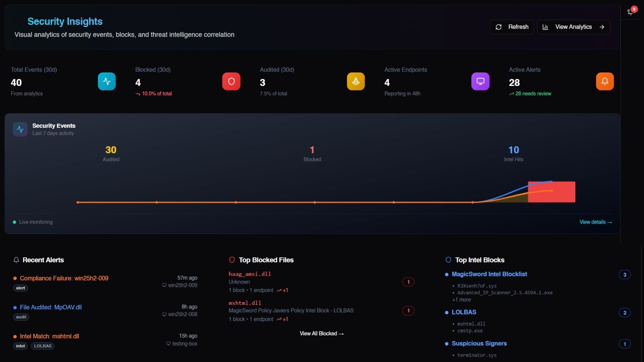Image resolution: width=644 pixels, height=362 pixels.
Task: Open the LOLBAS intel block group
Action: tap(464, 312)
